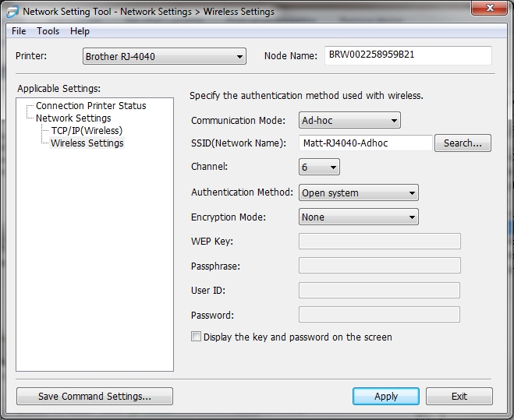Select TCP/IP(Wireless) tree item
Screen dimensions: 514x420
(87, 130)
